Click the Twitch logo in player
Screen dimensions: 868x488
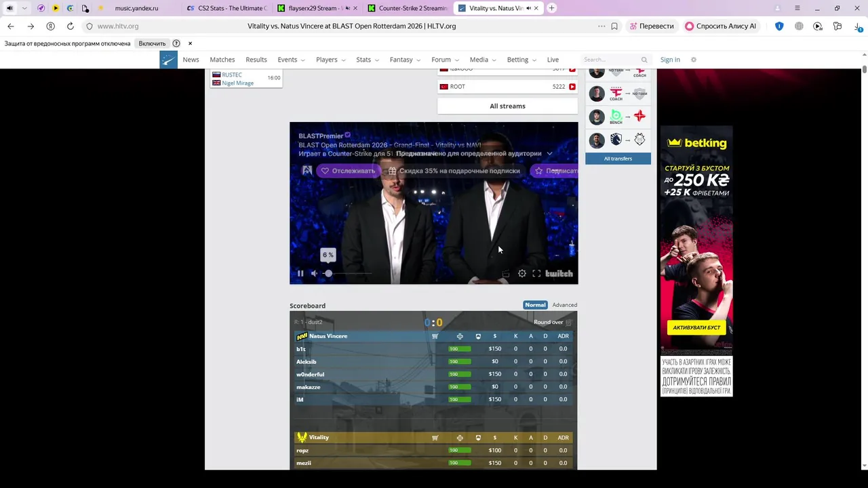559,274
